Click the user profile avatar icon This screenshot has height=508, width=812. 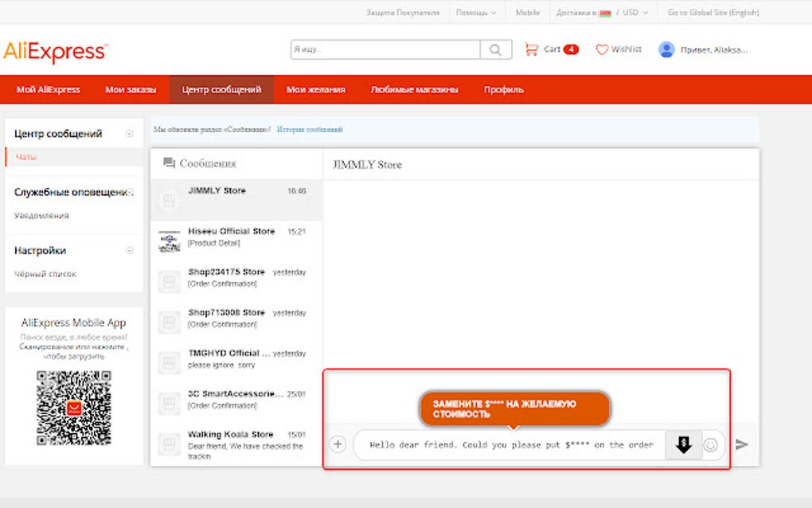(x=666, y=49)
